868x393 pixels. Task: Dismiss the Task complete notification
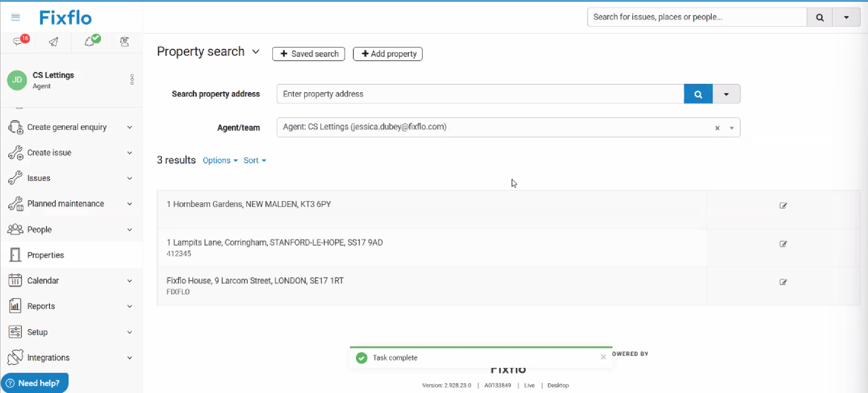pos(603,357)
